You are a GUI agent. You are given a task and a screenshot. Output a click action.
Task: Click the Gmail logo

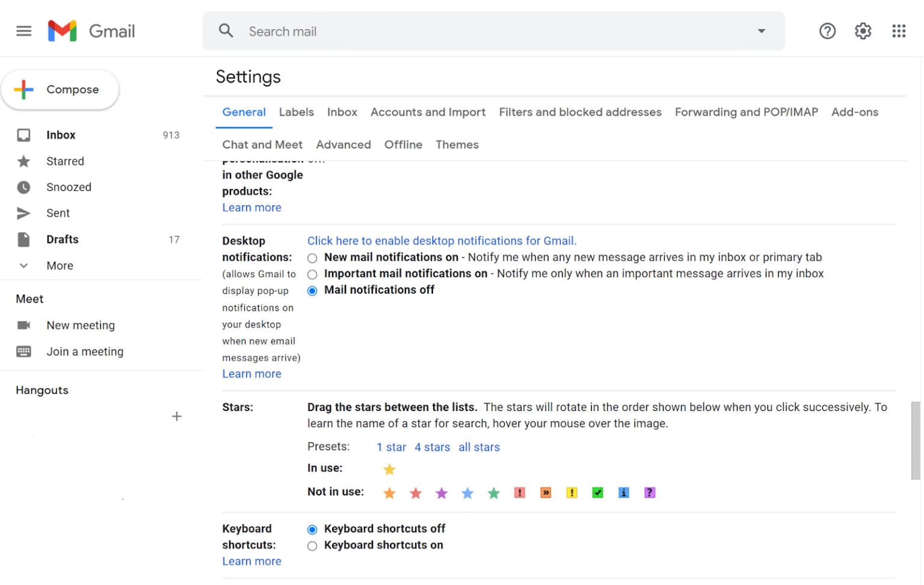point(91,31)
